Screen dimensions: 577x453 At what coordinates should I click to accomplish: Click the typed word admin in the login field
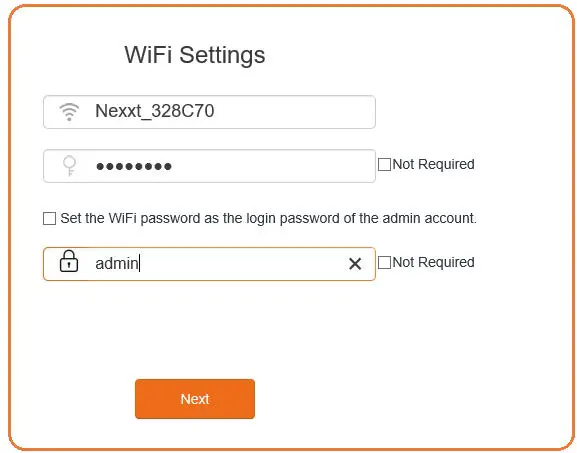point(117,263)
